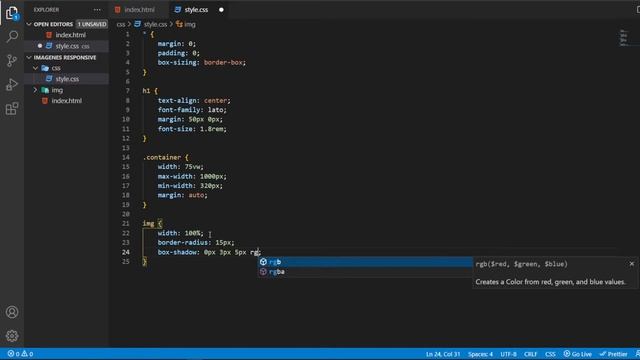Click the css folder icon in explorer
The image size is (640, 360).
(x=45, y=68)
